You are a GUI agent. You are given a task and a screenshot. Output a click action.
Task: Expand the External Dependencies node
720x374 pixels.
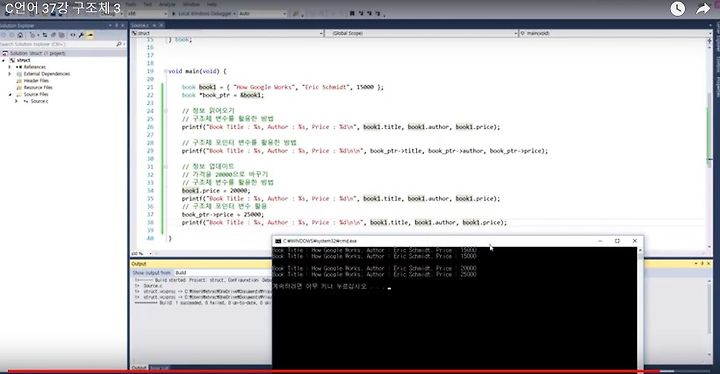(10, 74)
